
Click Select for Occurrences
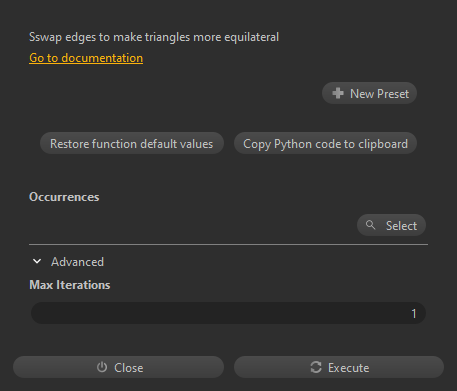(x=391, y=225)
